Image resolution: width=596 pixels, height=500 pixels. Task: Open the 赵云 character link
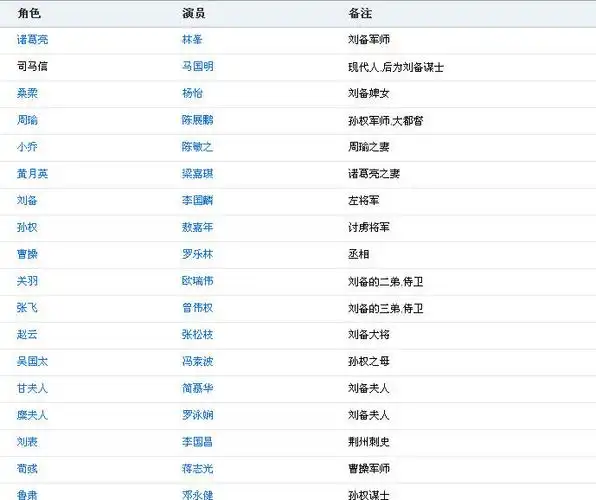coord(27,335)
